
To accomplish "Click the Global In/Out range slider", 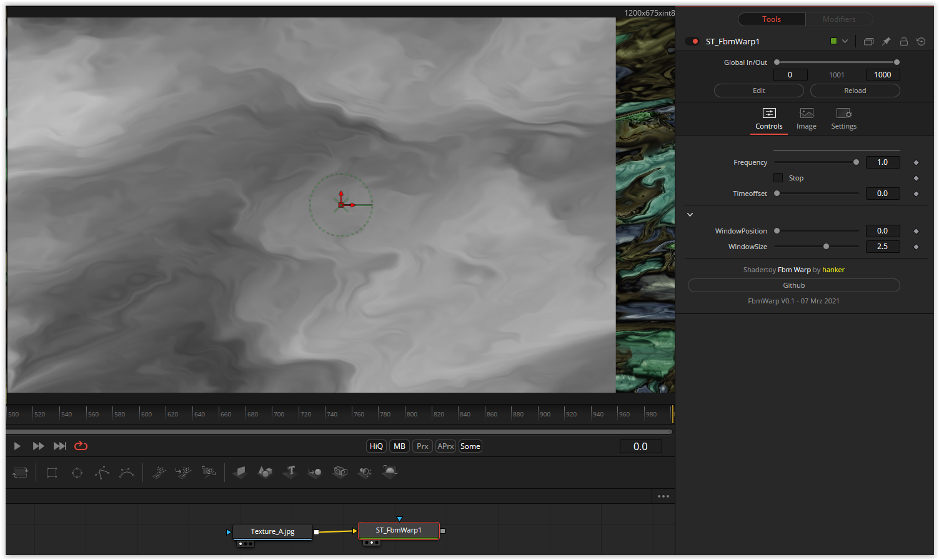I will click(837, 62).
